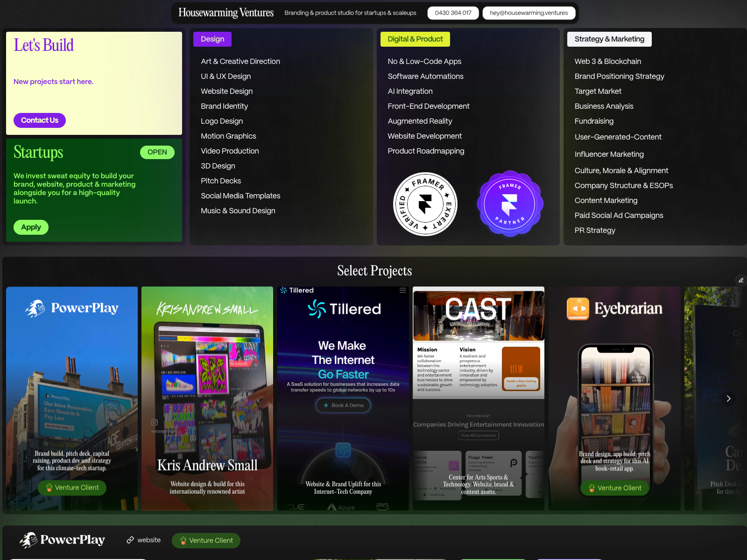Click the Contact Us button
The height and width of the screenshot is (560, 747).
click(40, 120)
